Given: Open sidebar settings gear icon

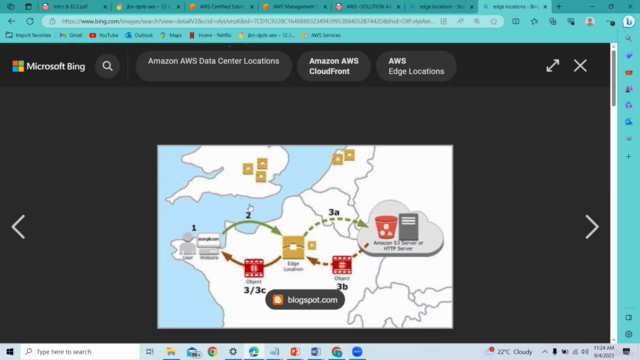Looking at the screenshot, I should 629,334.
